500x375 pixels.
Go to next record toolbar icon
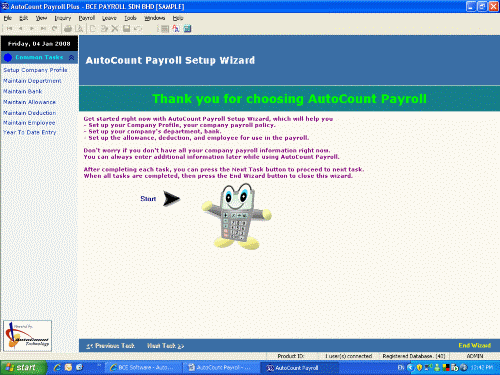(x=32, y=29)
